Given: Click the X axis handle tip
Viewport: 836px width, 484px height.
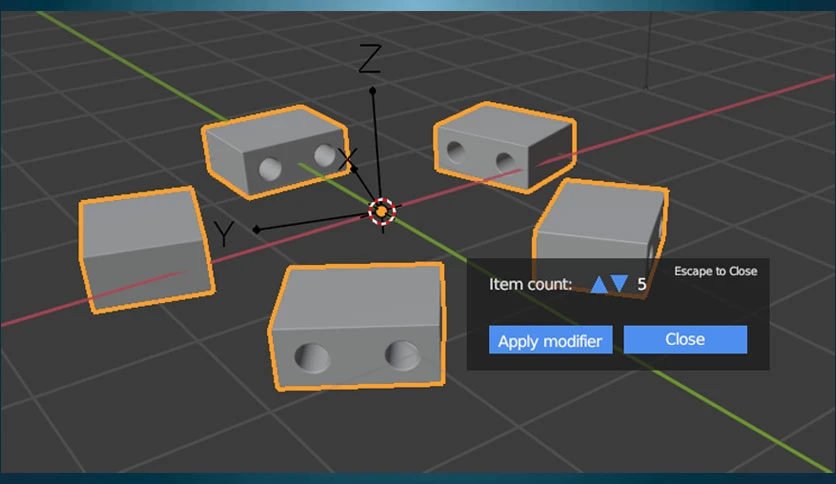Looking at the screenshot, I should point(353,170).
